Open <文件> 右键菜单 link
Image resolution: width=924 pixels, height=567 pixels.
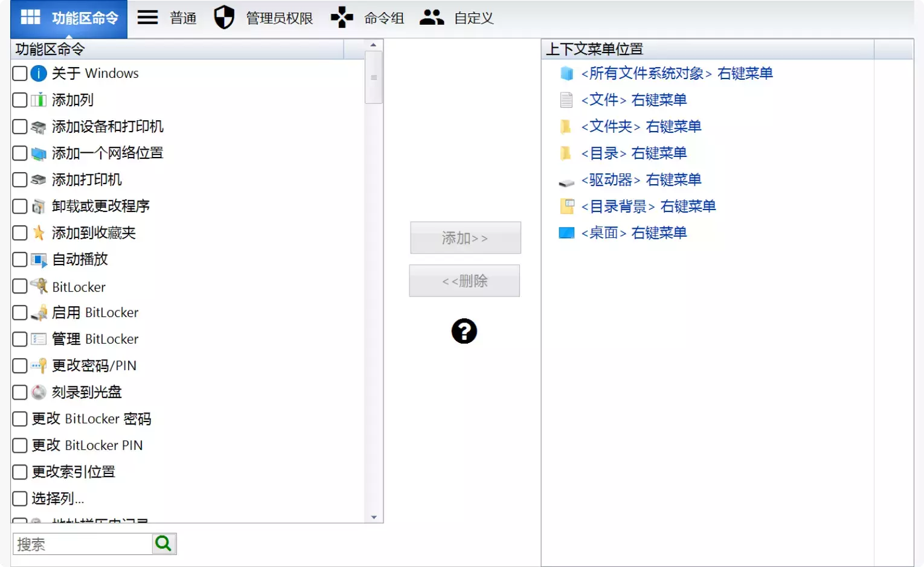point(632,100)
